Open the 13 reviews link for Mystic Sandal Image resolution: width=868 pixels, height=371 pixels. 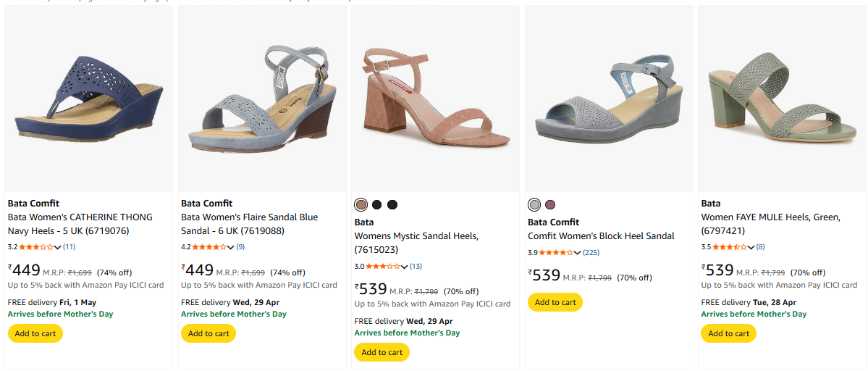[x=416, y=266]
